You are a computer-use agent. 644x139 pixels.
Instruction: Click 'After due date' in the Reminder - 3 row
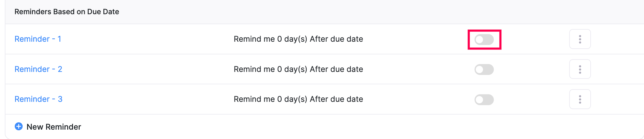pyautogui.click(x=336, y=99)
